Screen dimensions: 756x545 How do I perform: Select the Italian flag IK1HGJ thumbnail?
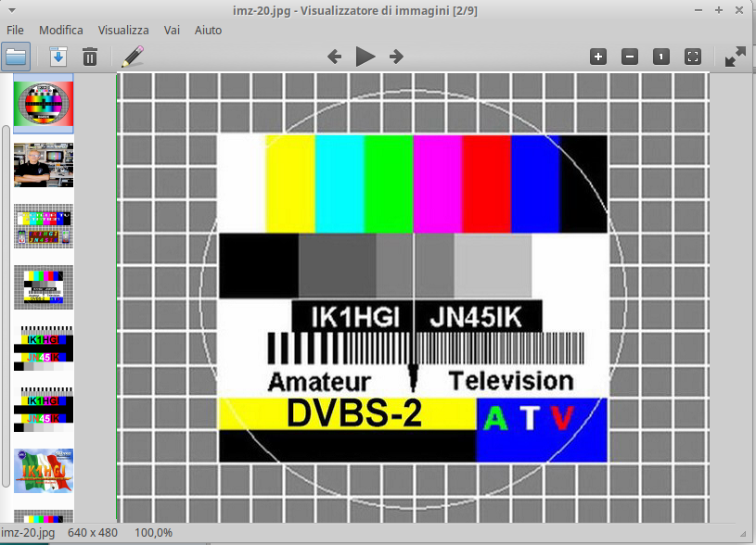click(44, 471)
